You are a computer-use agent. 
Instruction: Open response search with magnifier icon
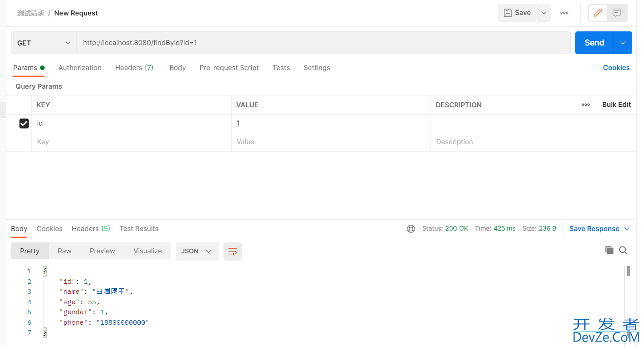tap(624, 250)
